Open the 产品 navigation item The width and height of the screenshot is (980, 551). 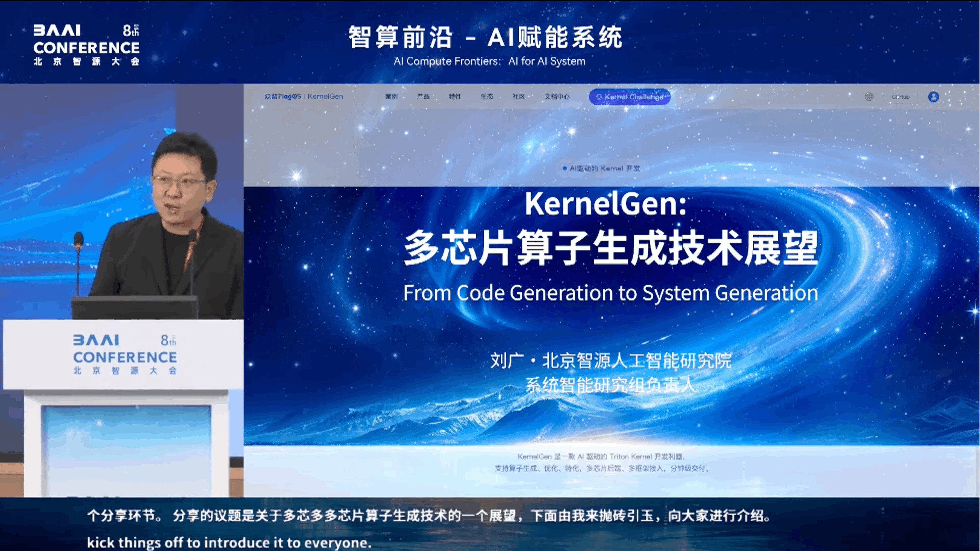(423, 97)
